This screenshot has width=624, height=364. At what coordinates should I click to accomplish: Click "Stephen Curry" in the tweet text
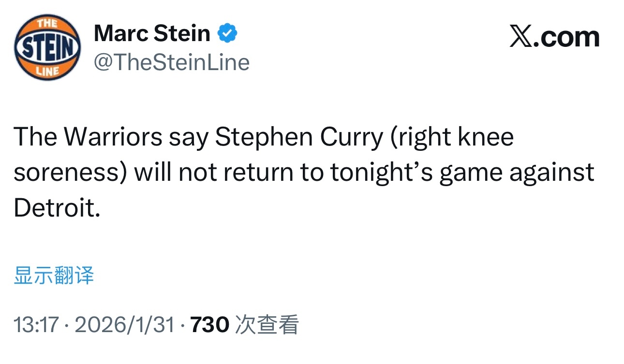pos(298,137)
